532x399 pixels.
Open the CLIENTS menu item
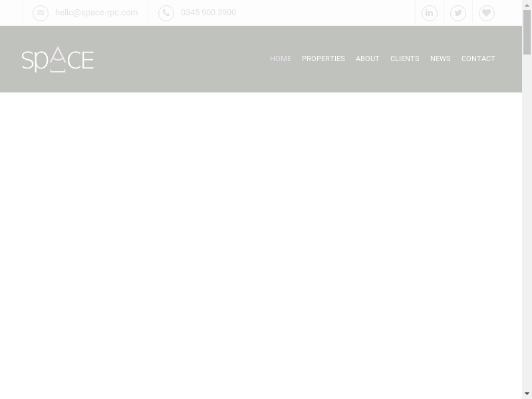point(404,59)
